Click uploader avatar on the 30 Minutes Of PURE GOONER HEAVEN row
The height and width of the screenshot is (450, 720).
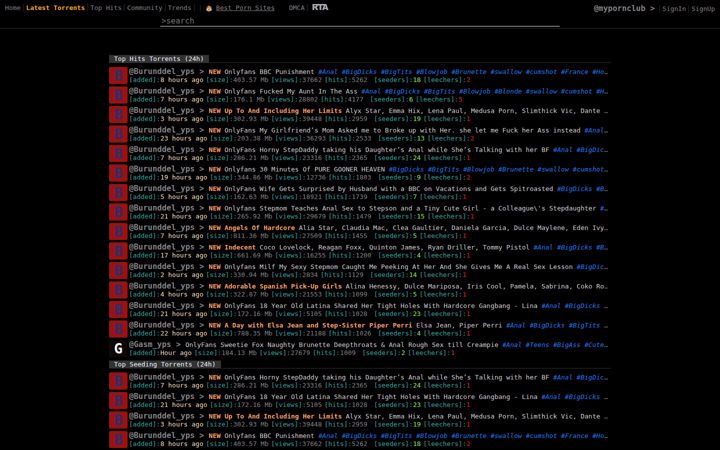click(118, 173)
